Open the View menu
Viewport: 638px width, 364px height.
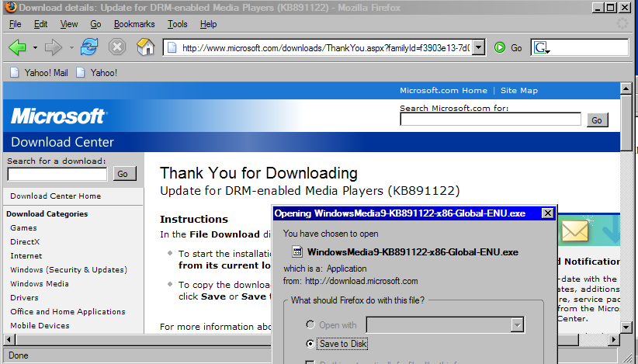69,24
